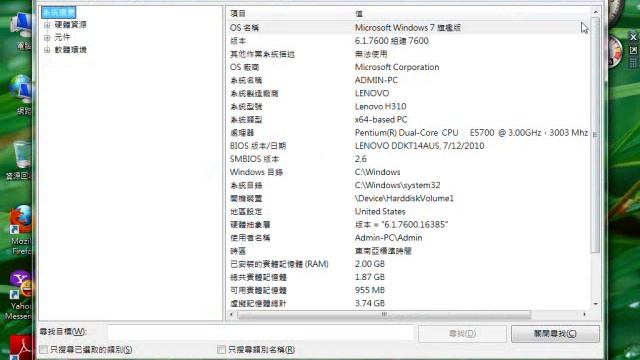This screenshot has width=640, height=360.
Task: Select 元件 in the tree
Action: [x=62, y=38]
